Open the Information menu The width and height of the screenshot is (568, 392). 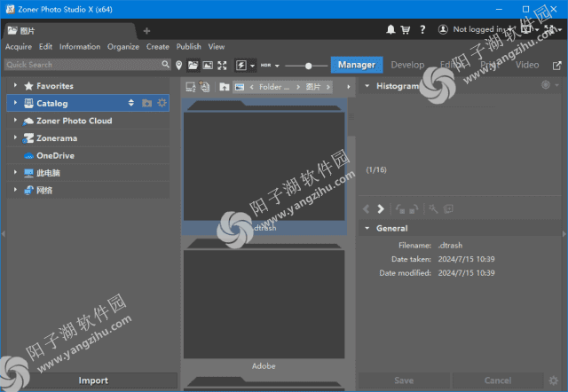(x=80, y=47)
